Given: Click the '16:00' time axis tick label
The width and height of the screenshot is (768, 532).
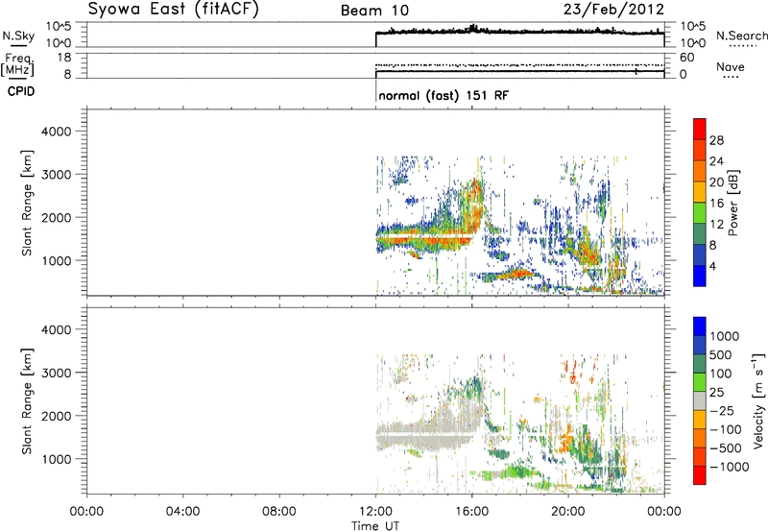Looking at the screenshot, I should (471, 512).
